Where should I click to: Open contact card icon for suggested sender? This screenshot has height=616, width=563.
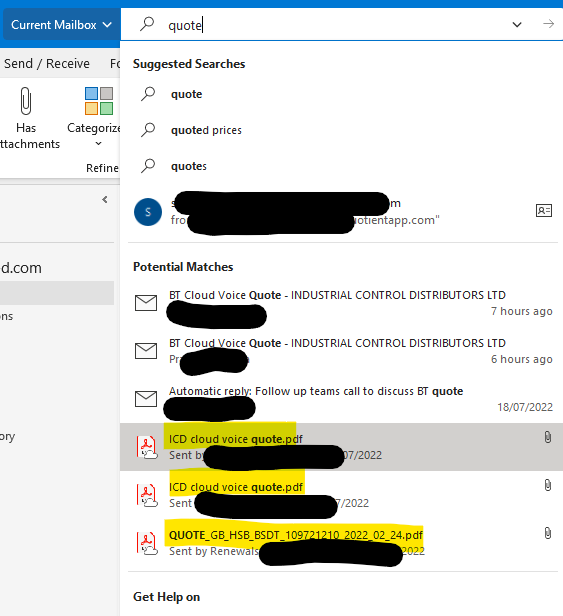tap(544, 211)
